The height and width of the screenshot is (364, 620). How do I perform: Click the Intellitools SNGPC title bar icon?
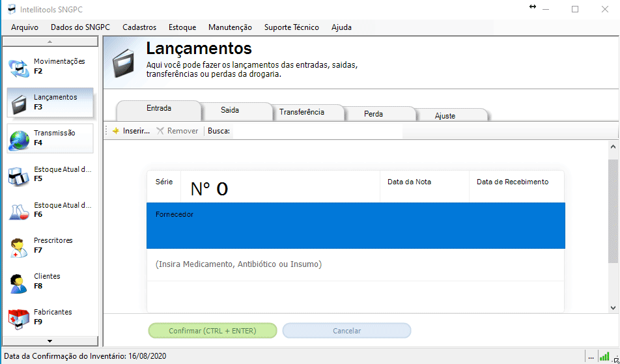pyautogui.click(x=12, y=9)
